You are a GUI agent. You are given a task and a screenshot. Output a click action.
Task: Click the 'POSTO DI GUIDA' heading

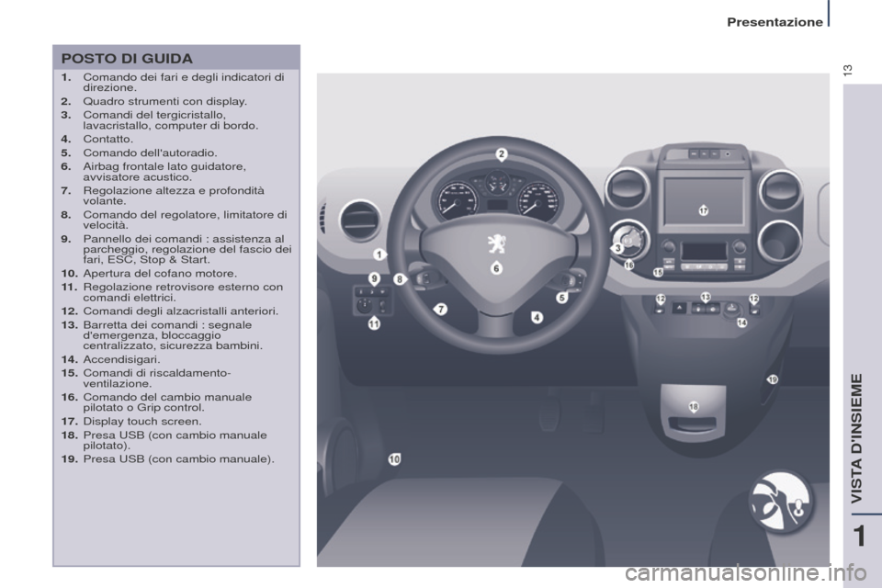127,59
